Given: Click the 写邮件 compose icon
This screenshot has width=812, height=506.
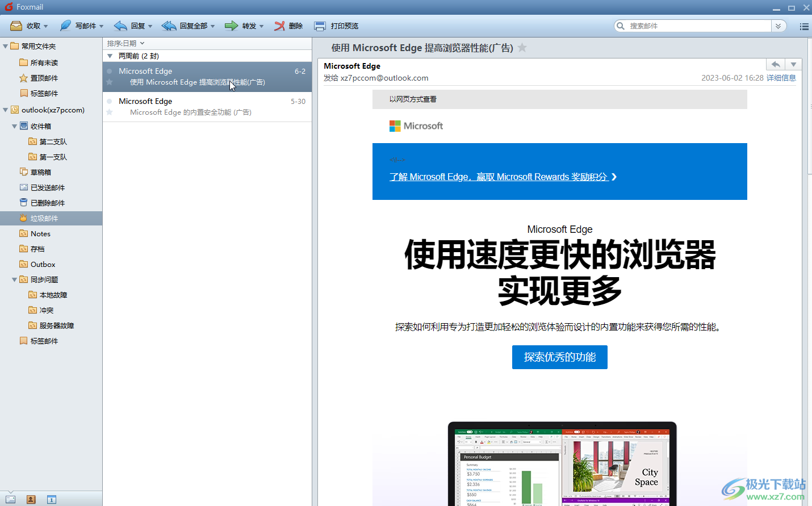Looking at the screenshot, I should 65,26.
